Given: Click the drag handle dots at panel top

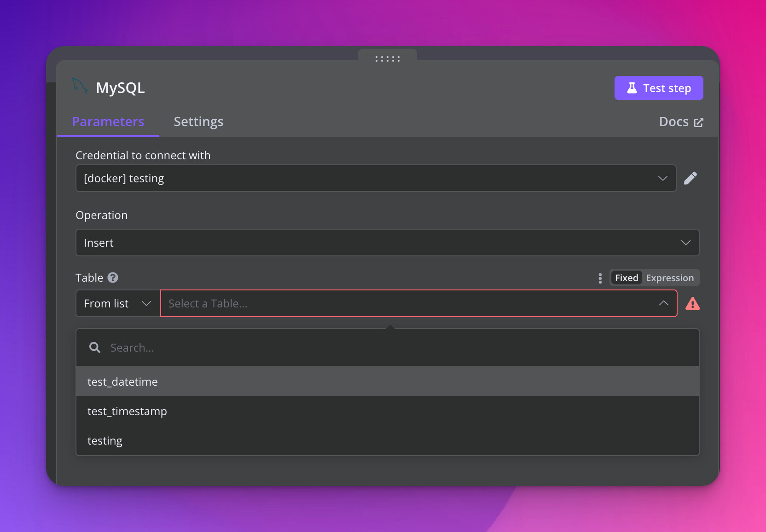Looking at the screenshot, I should pos(388,59).
